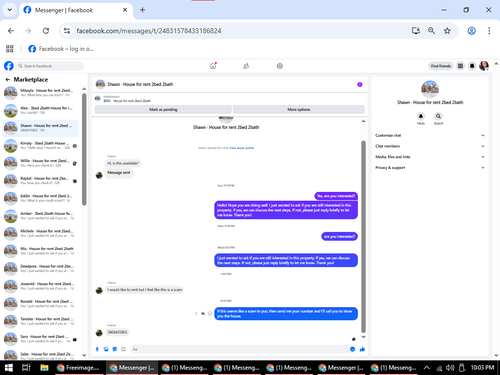Open the Groups icon in top navigation

(280, 66)
